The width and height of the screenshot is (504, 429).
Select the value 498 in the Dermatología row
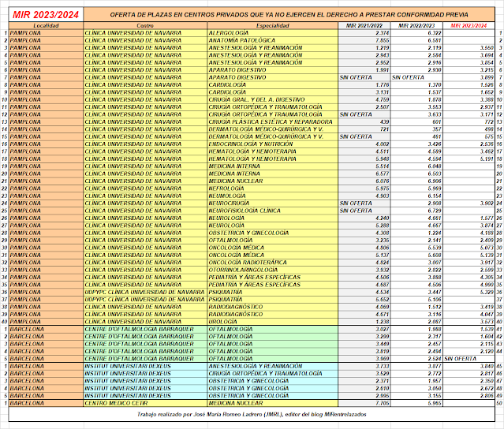coord(489,129)
